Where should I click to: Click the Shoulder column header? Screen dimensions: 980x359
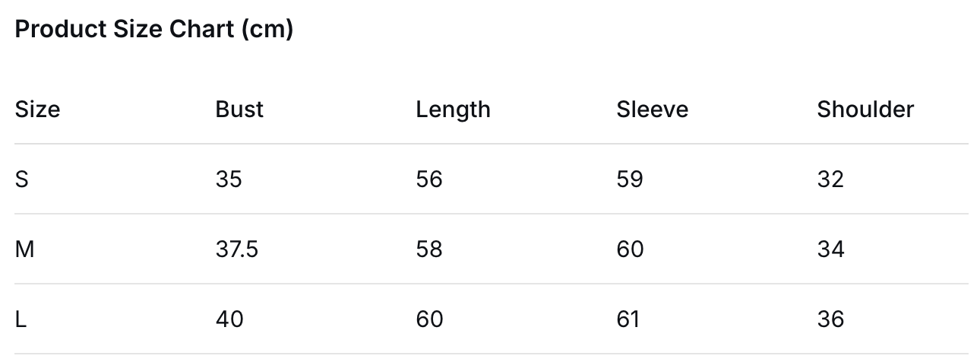click(x=865, y=110)
